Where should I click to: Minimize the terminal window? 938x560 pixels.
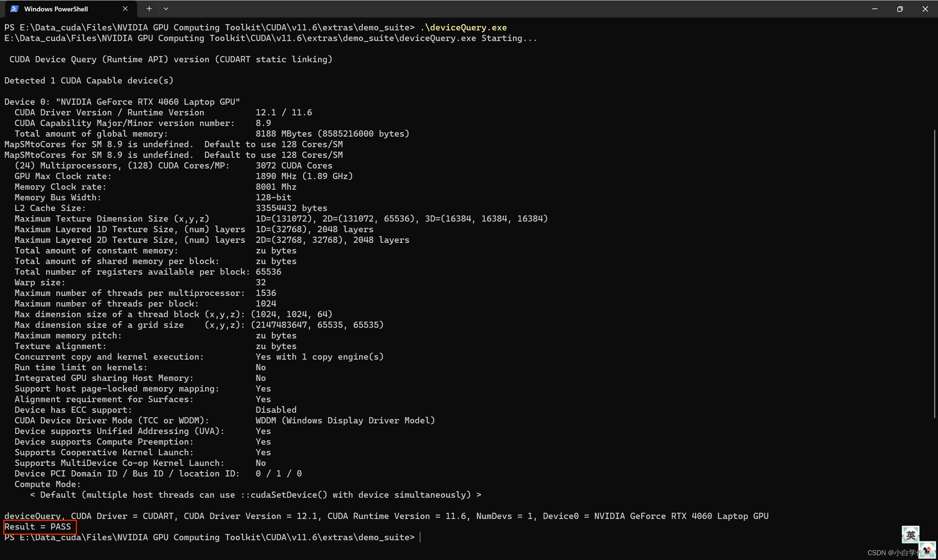(x=875, y=9)
